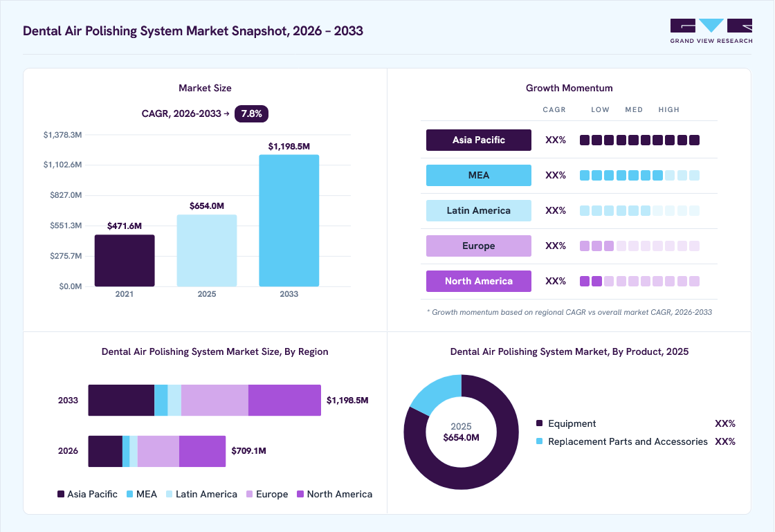Click the Europe momentum indicator squares
The height and width of the screenshot is (532, 775).
click(x=639, y=246)
